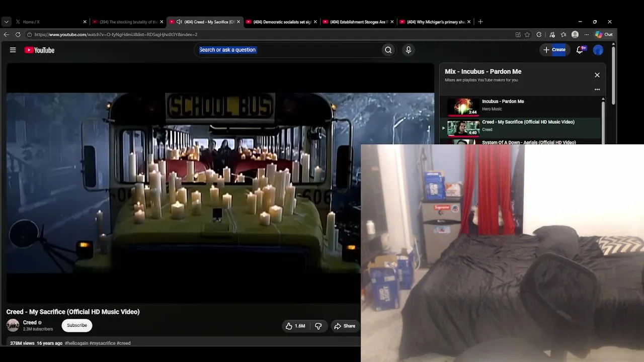Close the Mix playlist panel
The width and height of the screenshot is (644, 362).
pos(597,75)
